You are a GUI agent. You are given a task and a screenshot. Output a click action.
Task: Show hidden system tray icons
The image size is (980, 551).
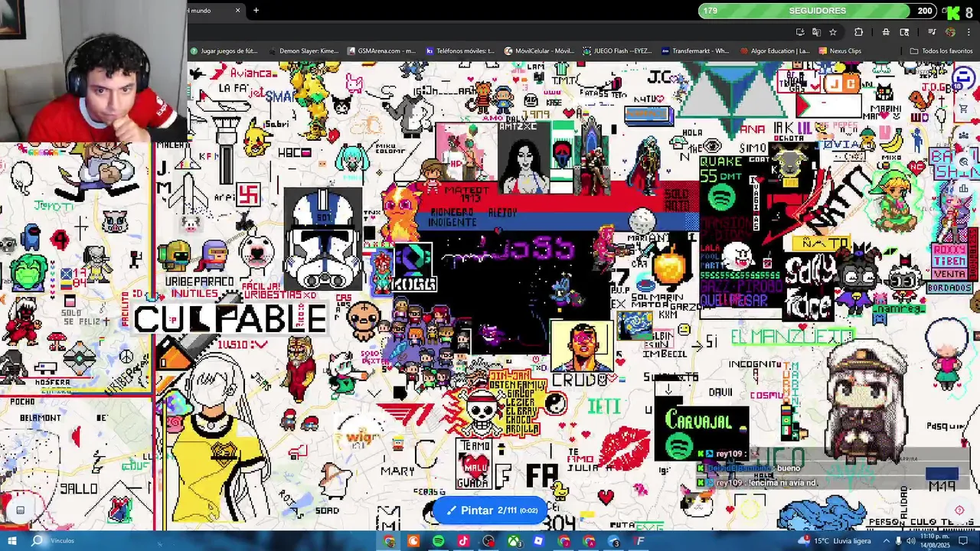(x=887, y=542)
